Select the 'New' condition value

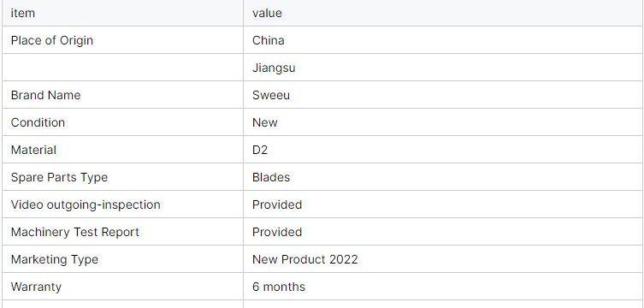pyautogui.click(x=265, y=122)
